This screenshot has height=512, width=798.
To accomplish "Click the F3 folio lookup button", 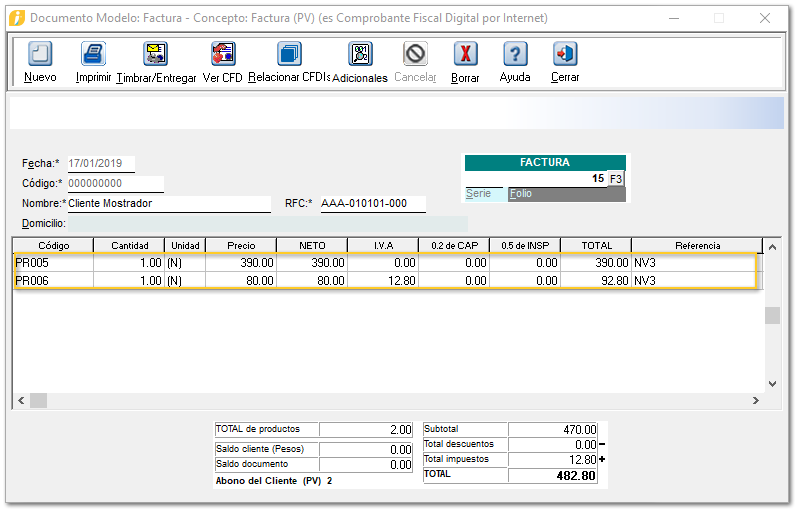I will pyautogui.click(x=616, y=179).
